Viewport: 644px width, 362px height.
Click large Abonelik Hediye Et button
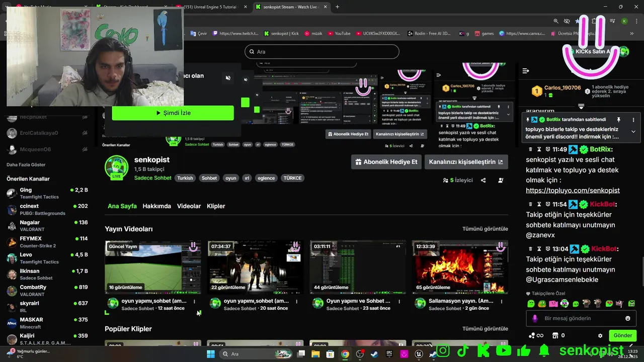pyautogui.click(x=386, y=162)
